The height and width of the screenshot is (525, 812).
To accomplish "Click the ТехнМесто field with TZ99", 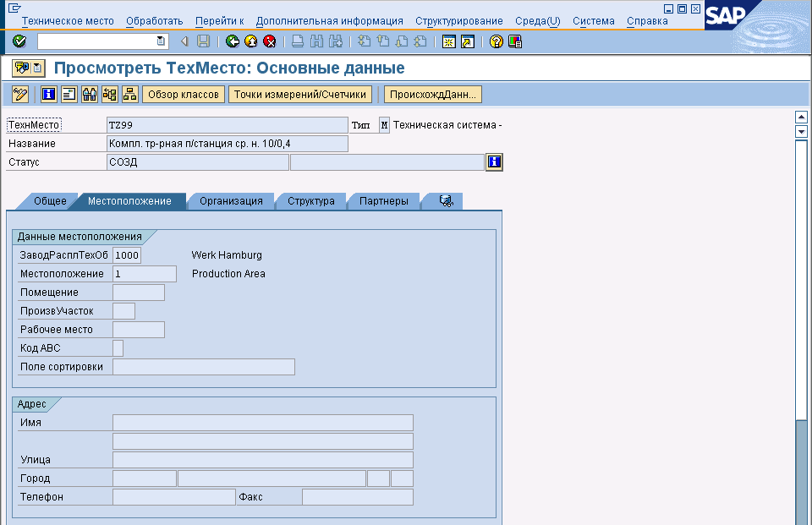I will pyautogui.click(x=228, y=125).
